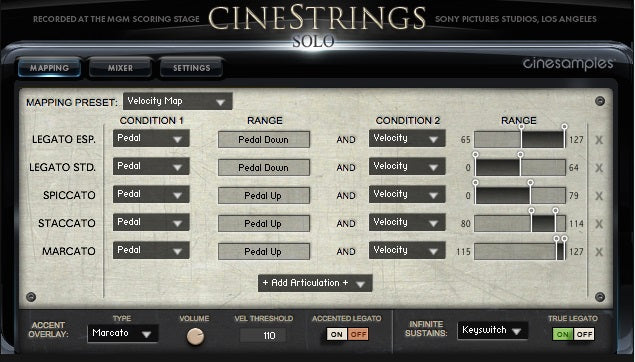The height and width of the screenshot is (362, 635).
Task: Click the Legato Esp. velocity range slider
Action: click(520, 140)
